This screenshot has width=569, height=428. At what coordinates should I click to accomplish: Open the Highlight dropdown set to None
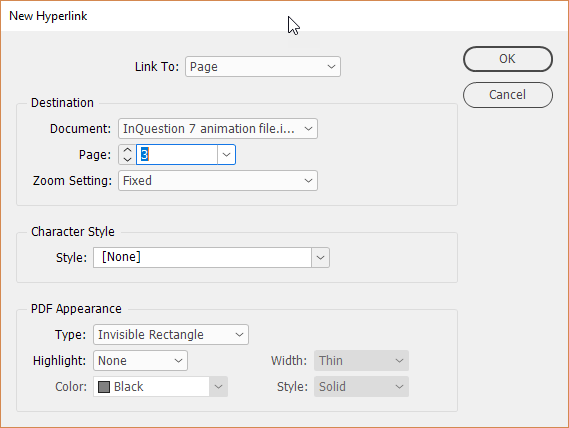tap(140, 360)
